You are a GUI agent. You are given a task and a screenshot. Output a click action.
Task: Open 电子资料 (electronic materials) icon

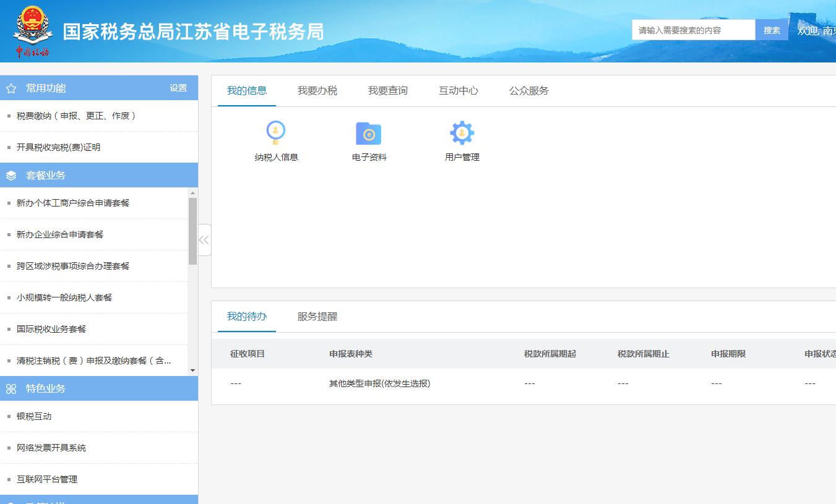[x=368, y=140]
